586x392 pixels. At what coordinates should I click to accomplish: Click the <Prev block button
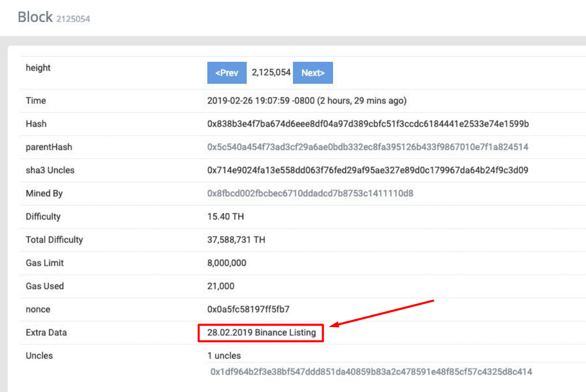[227, 73]
